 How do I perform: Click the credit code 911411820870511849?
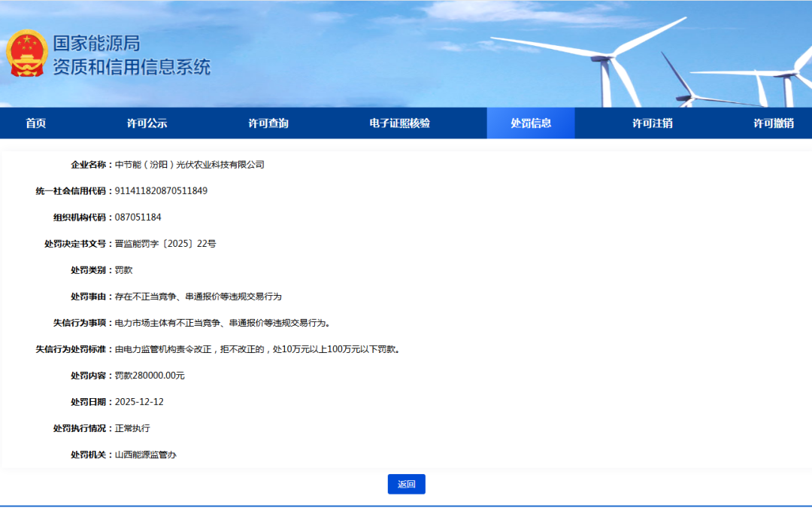click(x=161, y=191)
